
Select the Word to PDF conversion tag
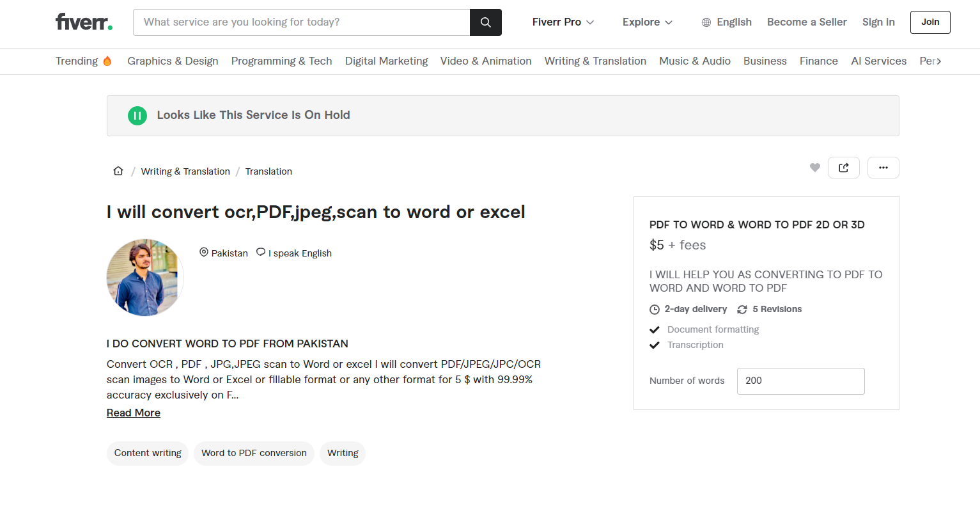click(x=254, y=454)
